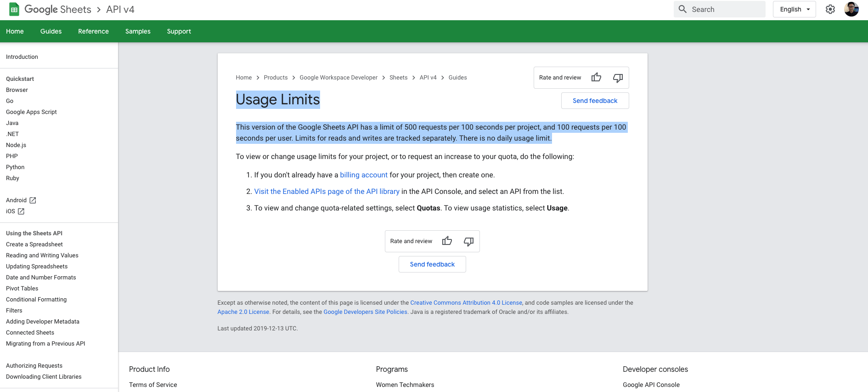Click thumbs down in top Rate and review
This screenshot has height=392, width=868.
click(x=618, y=78)
